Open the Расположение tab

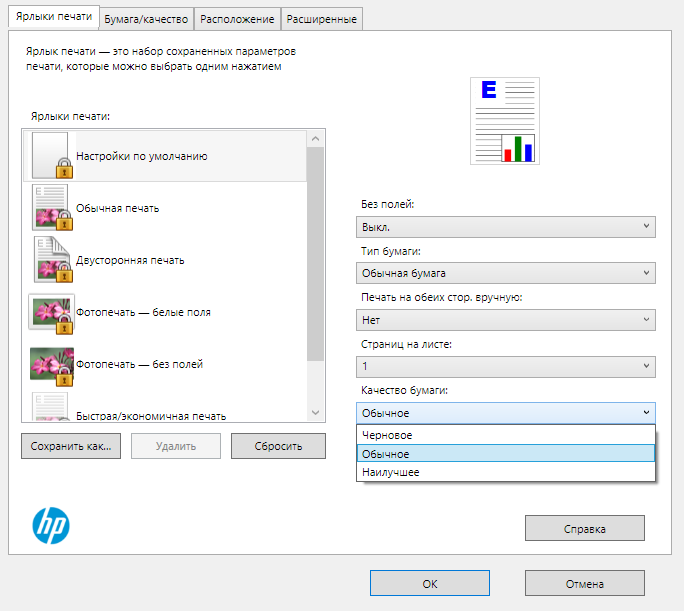238,18
